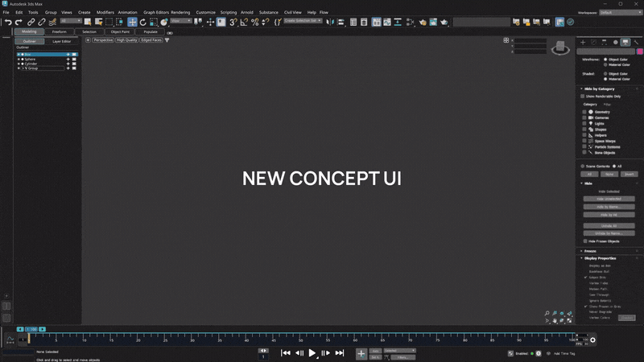Activate the Select and Rotate tool
The image size is (644, 362).
(x=143, y=23)
